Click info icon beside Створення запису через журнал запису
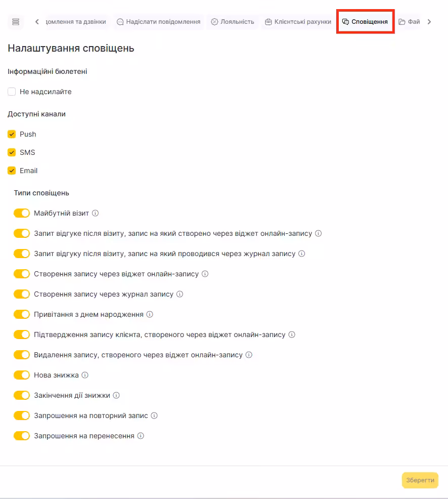 click(180, 294)
